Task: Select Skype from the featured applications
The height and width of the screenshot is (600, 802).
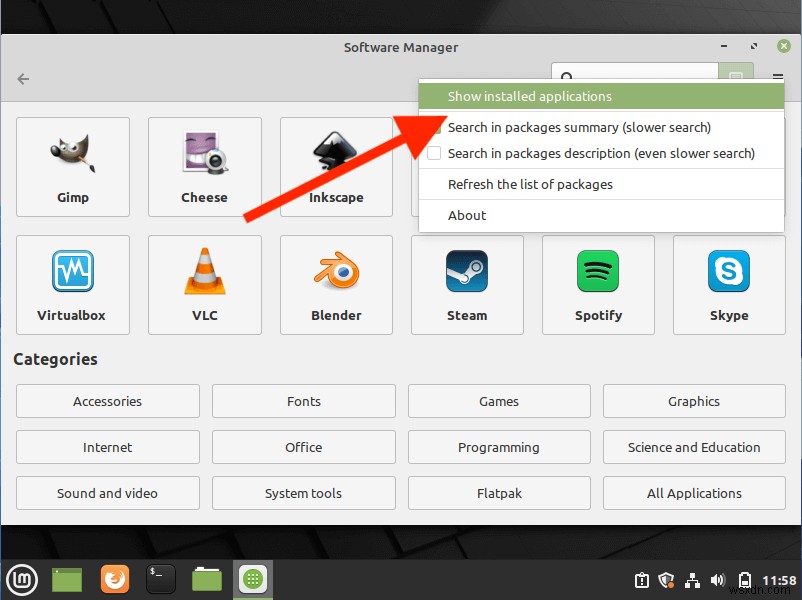Action: pos(728,284)
